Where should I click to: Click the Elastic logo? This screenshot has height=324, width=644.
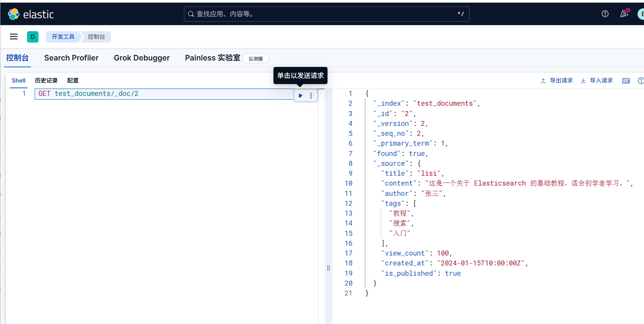[31, 14]
